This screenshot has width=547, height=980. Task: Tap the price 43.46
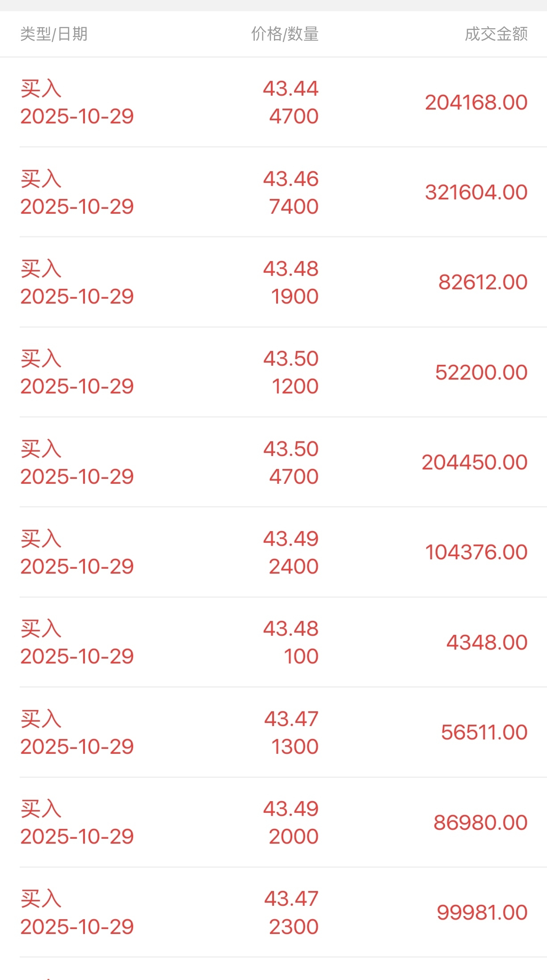tap(290, 179)
